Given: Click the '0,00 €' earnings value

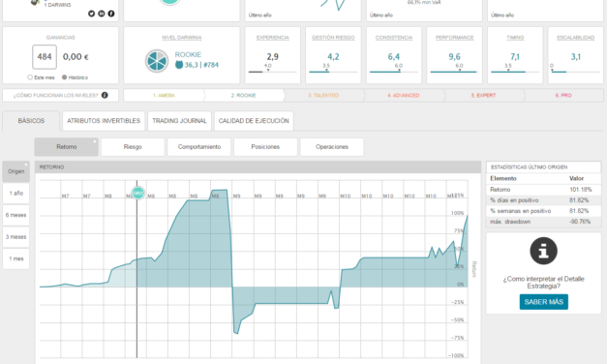Looking at the screenshot, I should coord(76,57).
